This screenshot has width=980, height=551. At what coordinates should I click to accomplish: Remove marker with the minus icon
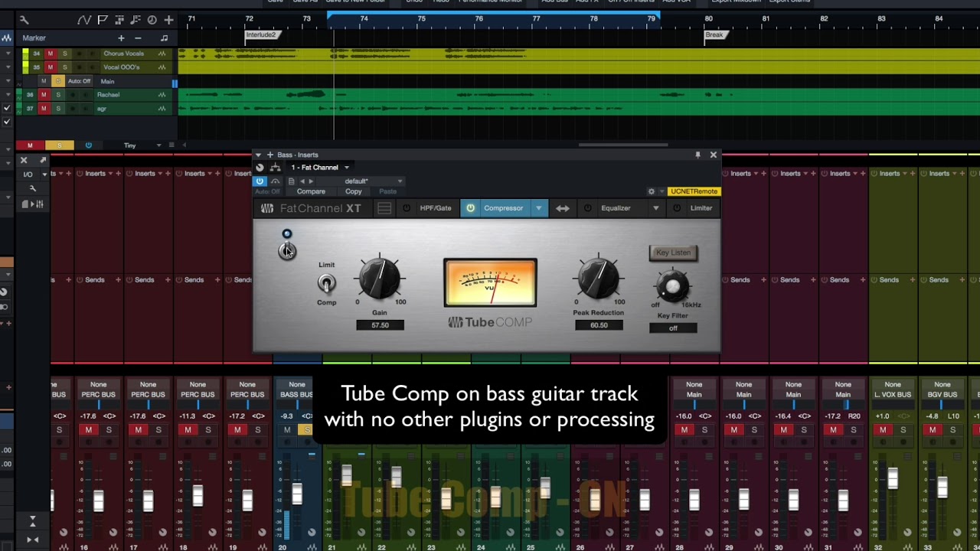click(138, 38)
